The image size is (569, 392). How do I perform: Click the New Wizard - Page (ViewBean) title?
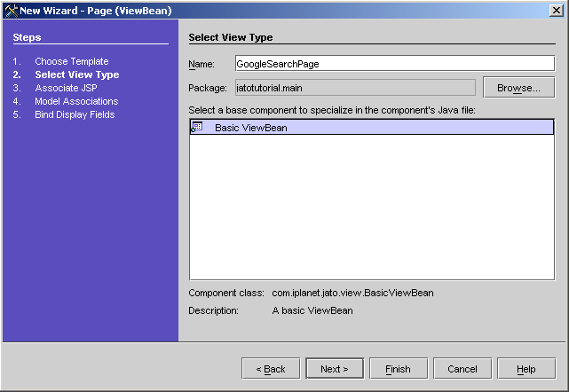click(96, 11)
